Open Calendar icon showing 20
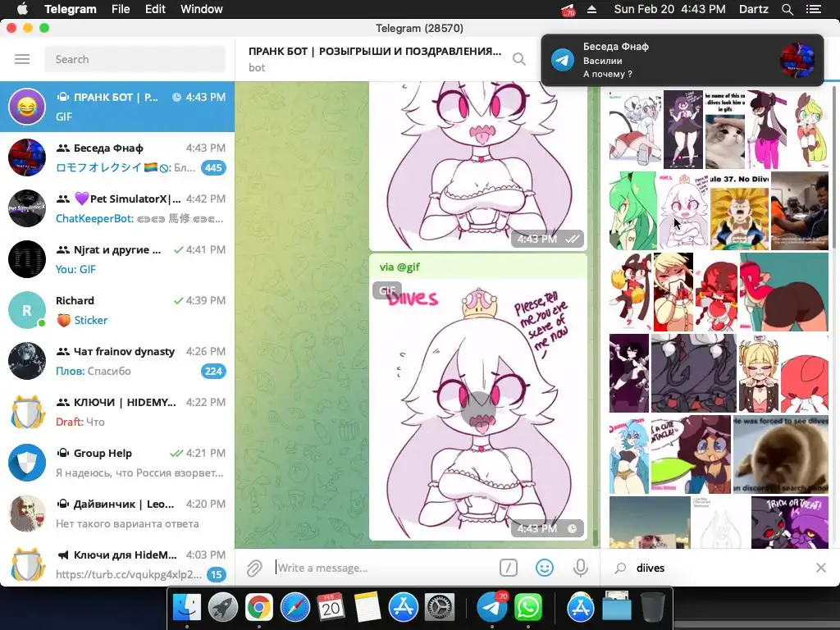 point(331,608)
